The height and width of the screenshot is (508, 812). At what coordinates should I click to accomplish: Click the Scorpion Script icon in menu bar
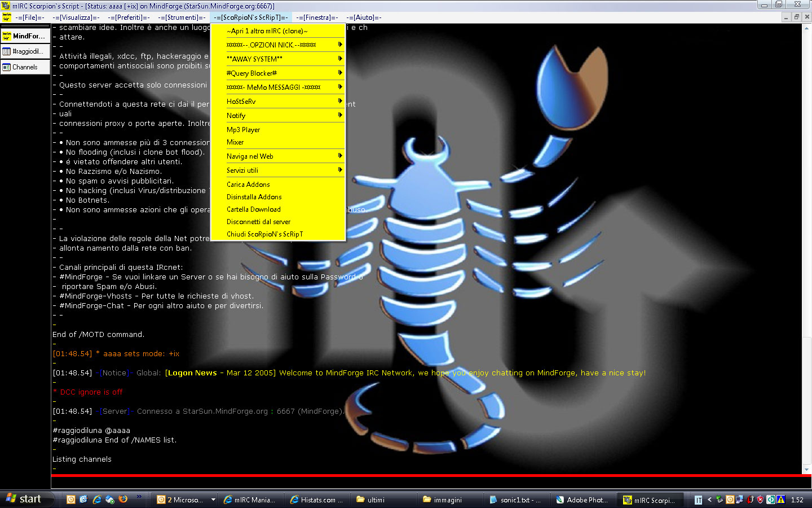coord(6,17)
